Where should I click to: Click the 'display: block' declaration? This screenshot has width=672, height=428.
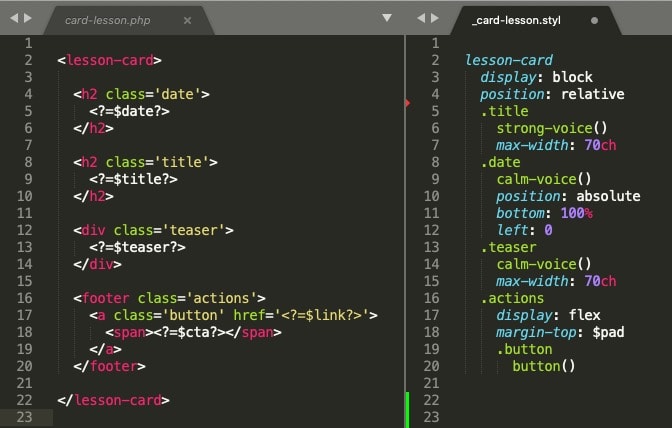pos(536,77)
